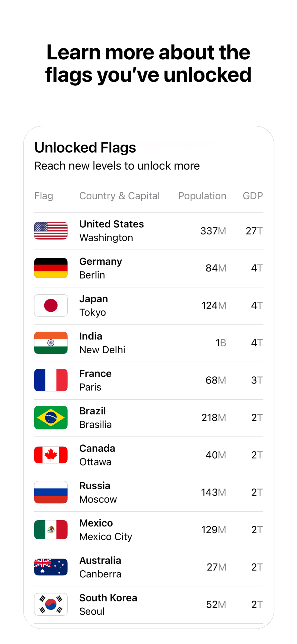Click the Flag column header
Image resolution: width=297 pixels, height=644 pixels.
(44, 196)
